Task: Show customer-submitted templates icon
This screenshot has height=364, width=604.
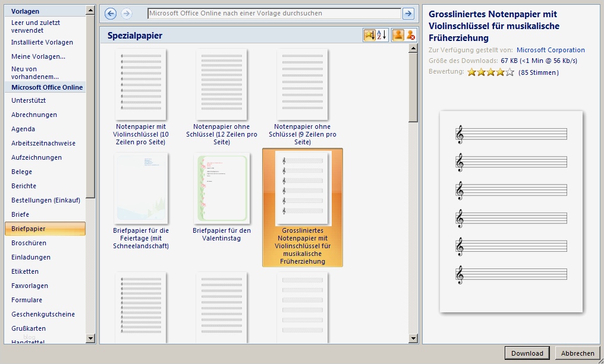Action: click(398, 35)
